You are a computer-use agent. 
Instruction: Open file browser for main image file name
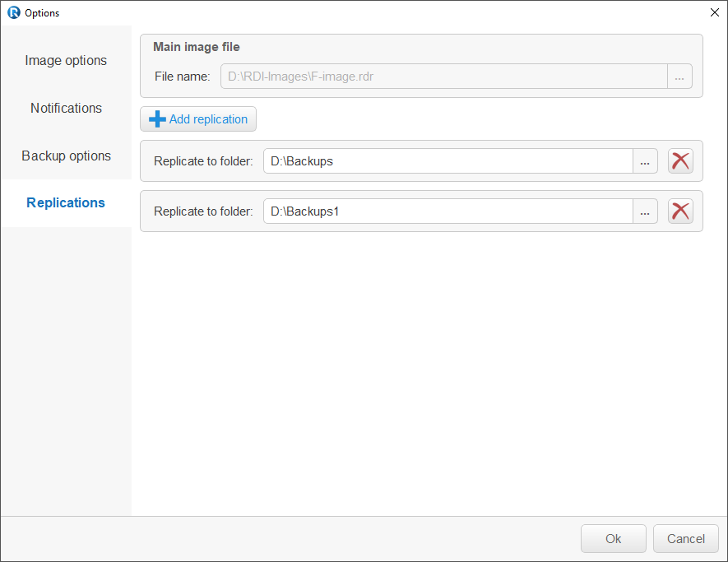click(x=679, y=77)
